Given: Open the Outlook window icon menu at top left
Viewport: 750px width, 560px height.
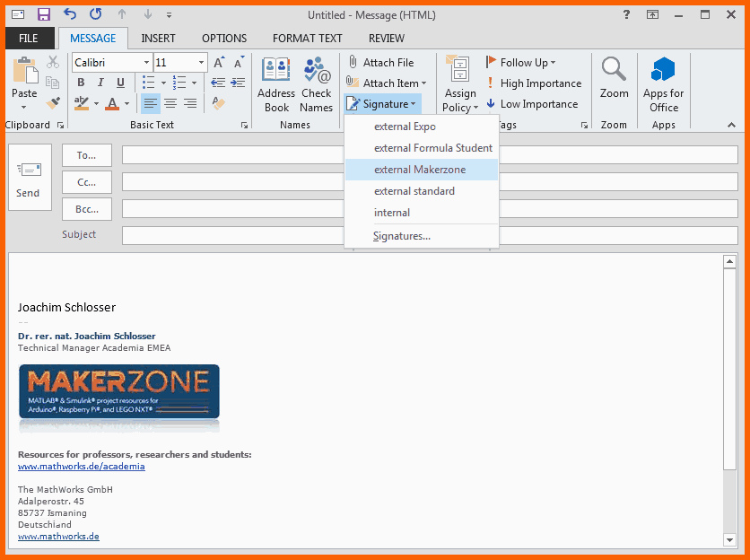Looking at the screenshot, I should [18, 14].
